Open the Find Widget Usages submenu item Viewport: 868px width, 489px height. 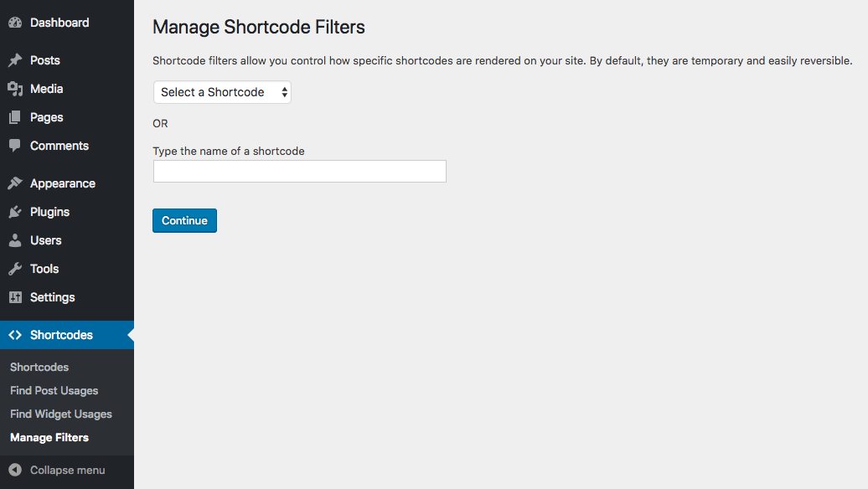pos(61,414)
